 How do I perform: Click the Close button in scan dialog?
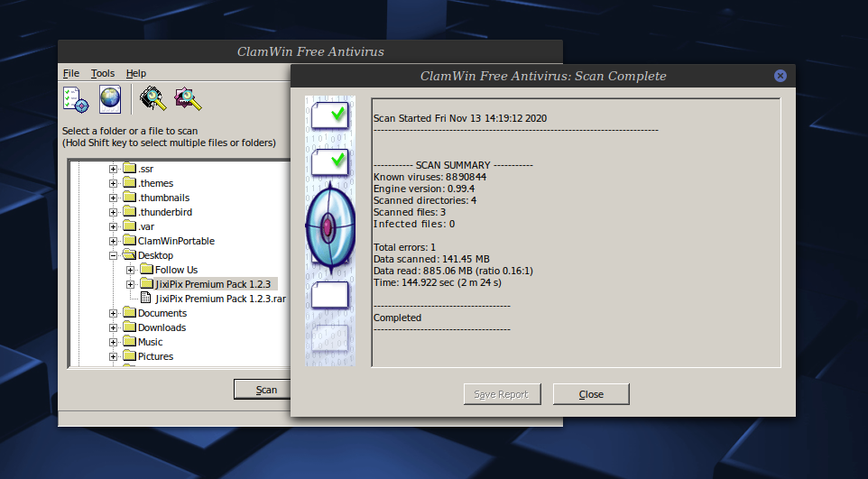point(591,394)
